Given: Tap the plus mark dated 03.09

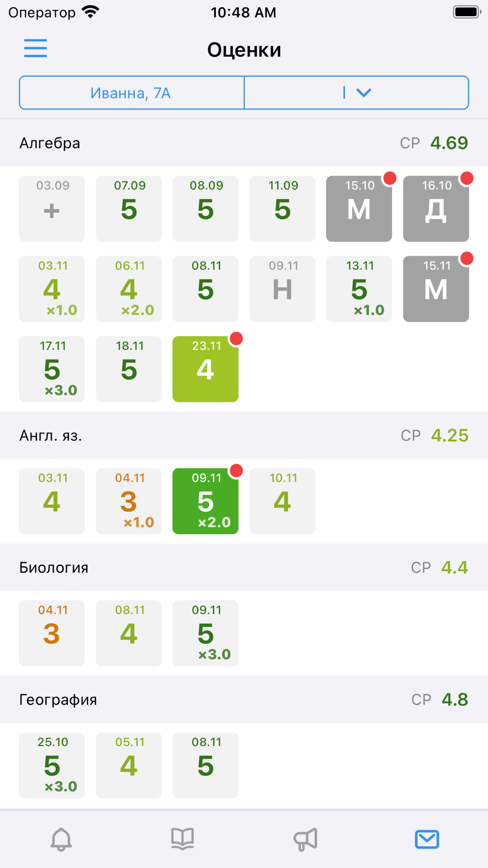Looking at the screenshot, I should [x=52, y=208].
